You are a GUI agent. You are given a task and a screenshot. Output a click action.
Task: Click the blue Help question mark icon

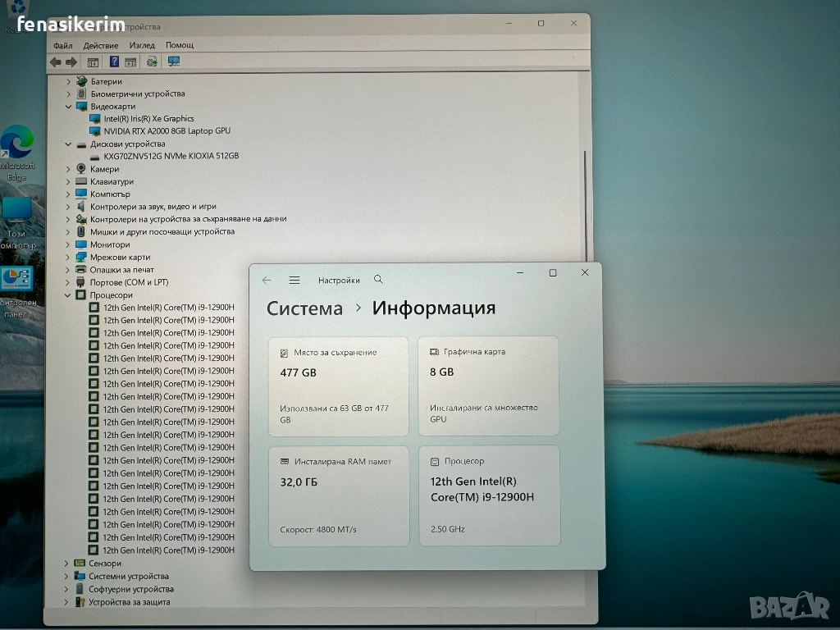pyautogui.click(x=114, y=62)
